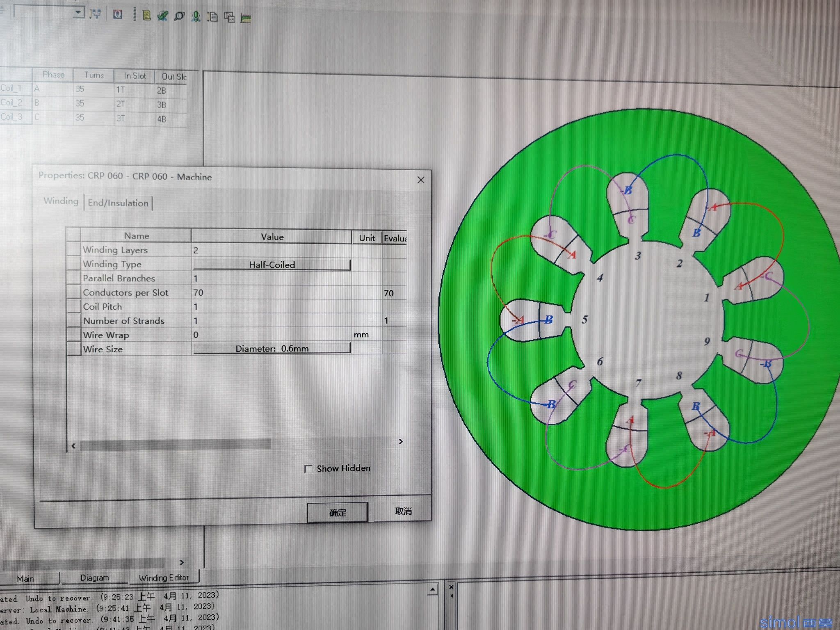Viewport: 840px width, 630px height.
Task: Click slot number 7 in stator diagram
Action: (x=638, y=383)
